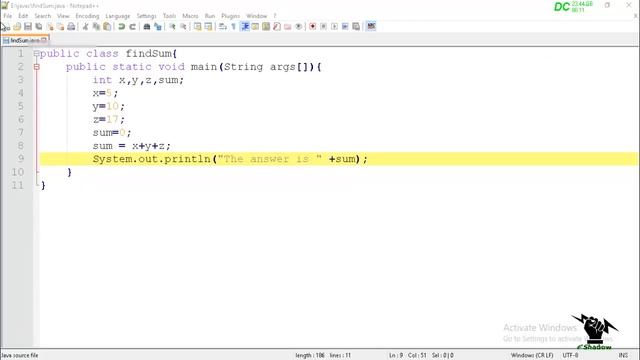640x360 pixels.
Task: Open the Windows (CR LF) line ending selector
Action: pos(532,356)
